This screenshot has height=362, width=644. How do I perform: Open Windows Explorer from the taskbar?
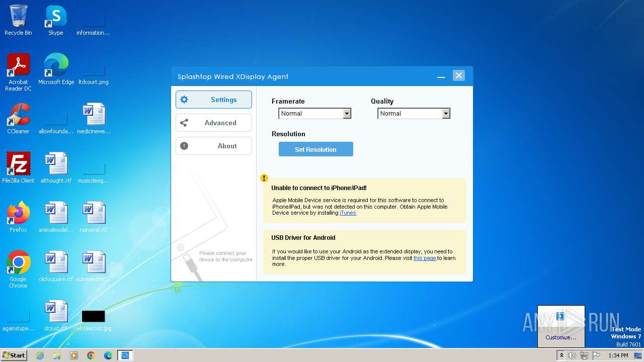point(57,355)
